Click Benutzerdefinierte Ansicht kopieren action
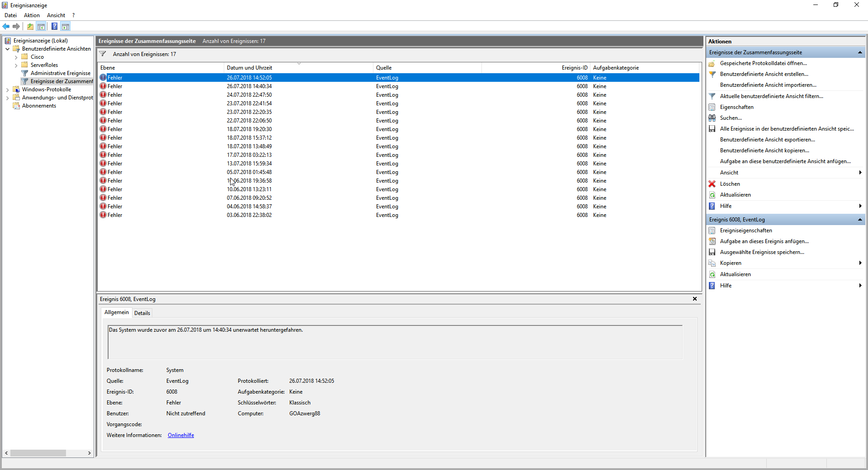This screenshot has height=470, width=868. click(764, 150)
